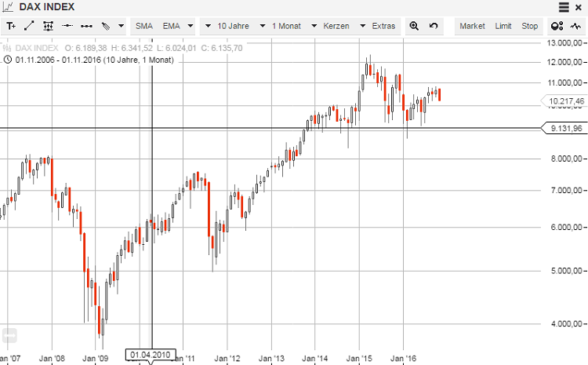Click the 01.04.2010 crosshair date label
This screenshot has width=588, height=365.
click(x=151, y=355)
